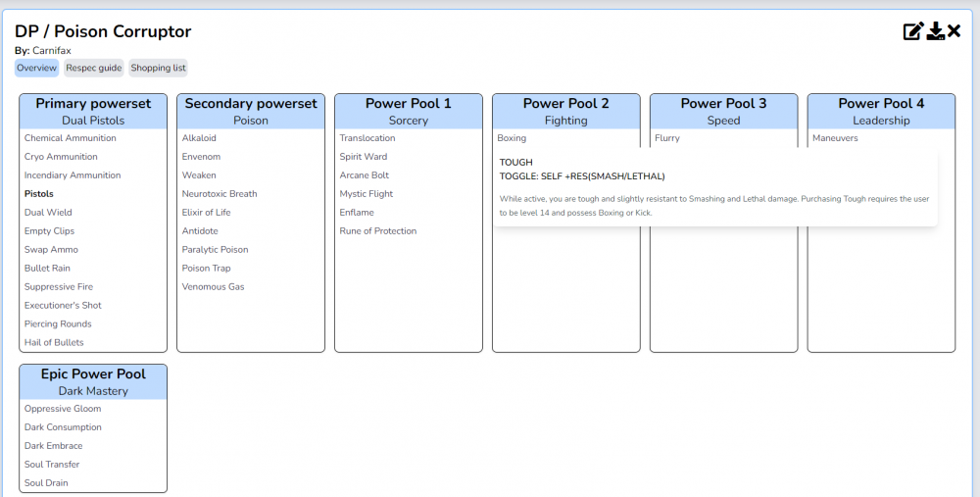Select the Overview tab
This screenshot has width=980, height=497.
(36, 68)
